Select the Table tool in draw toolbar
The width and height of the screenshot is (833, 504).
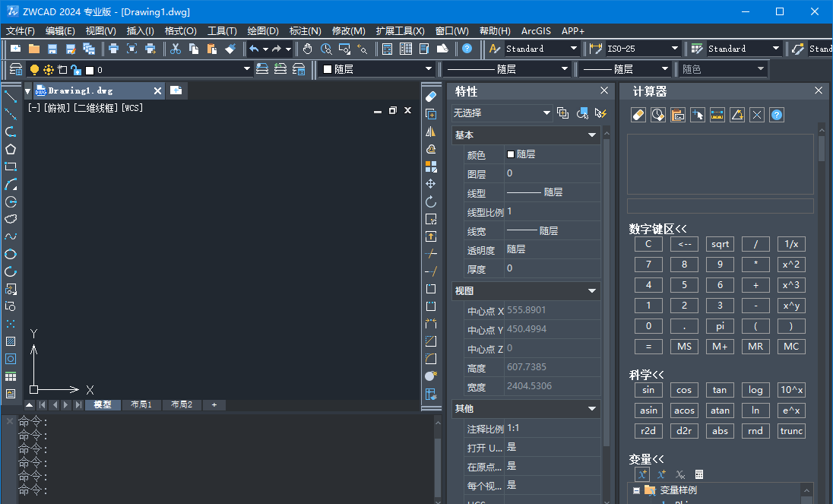(11, 376)
